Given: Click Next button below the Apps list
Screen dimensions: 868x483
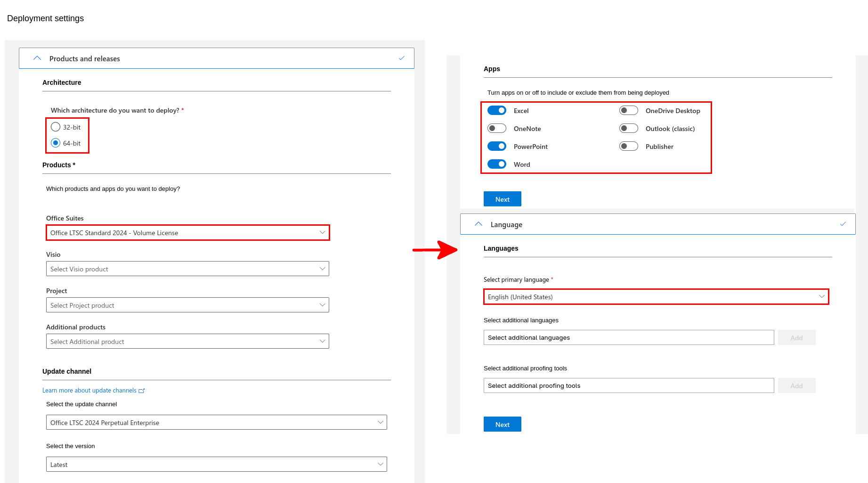Looking at the screenshot, I should click(503, 199).
